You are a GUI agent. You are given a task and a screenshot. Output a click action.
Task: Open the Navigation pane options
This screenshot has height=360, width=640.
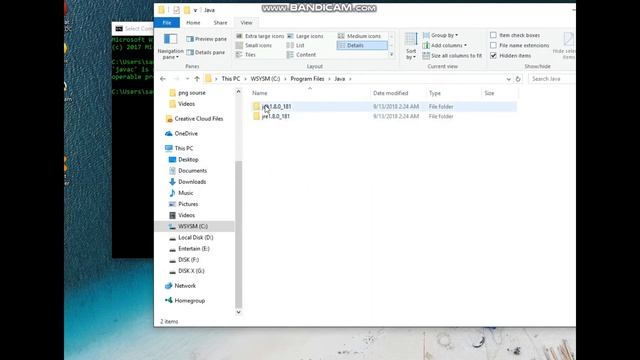(x=170, y=47)
